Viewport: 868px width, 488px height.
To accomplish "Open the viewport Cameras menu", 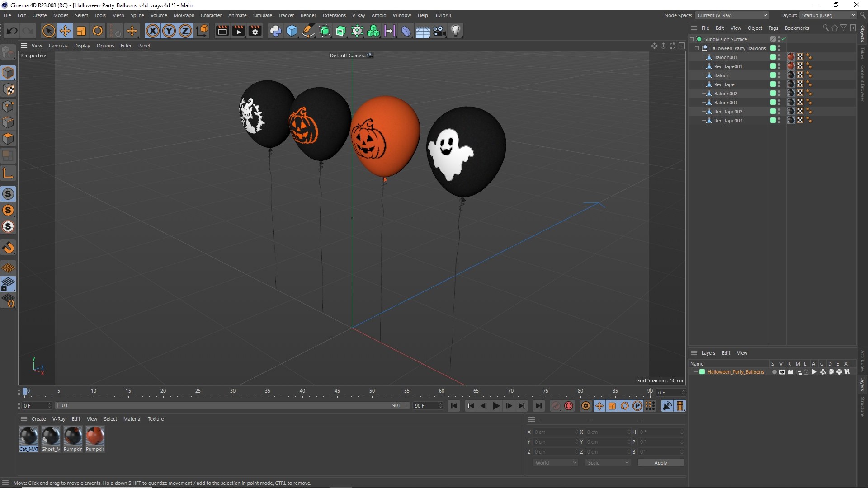I will point(58,46).
